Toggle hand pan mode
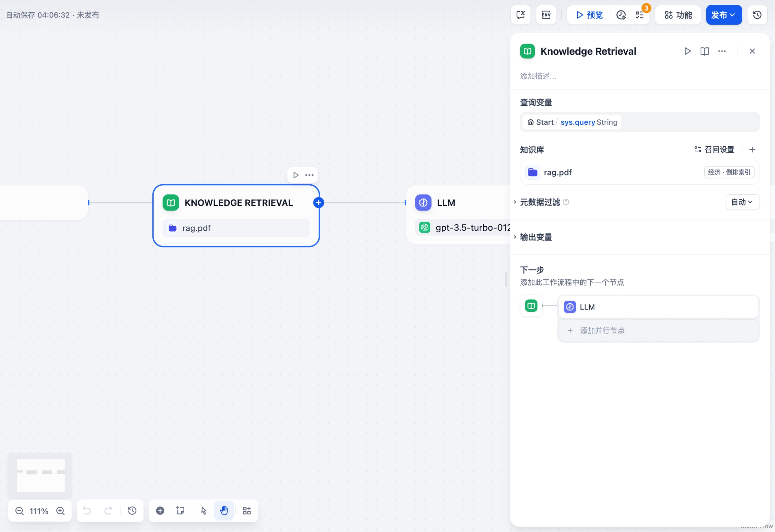775x532 pixels. (224, 510)
